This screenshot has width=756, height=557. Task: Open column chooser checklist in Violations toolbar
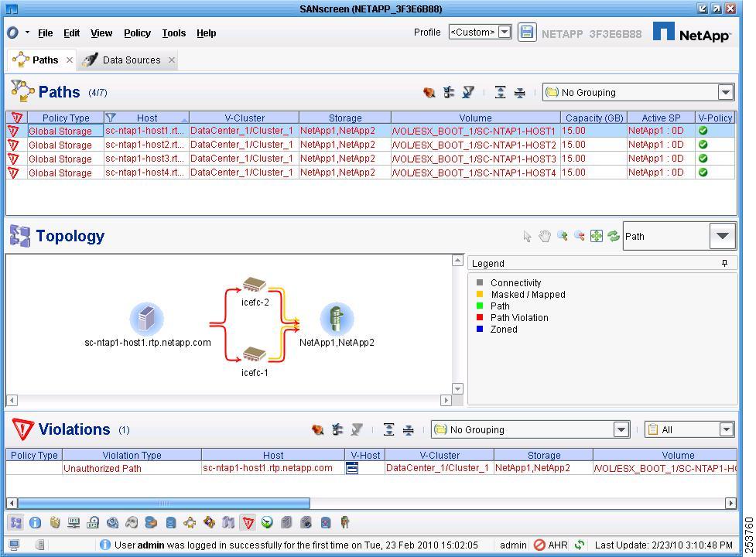(x=337, y=429)
